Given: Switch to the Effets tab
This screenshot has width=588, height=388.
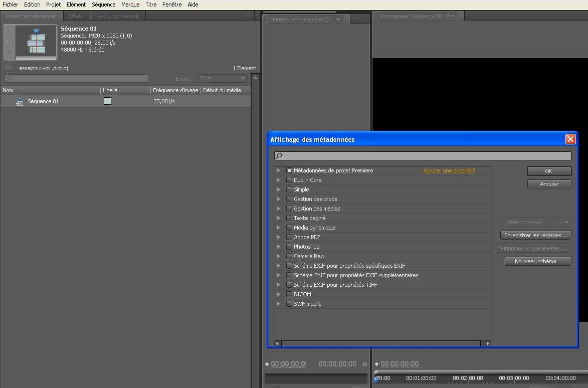Looking at the screenshot, I should pos(76,16).
